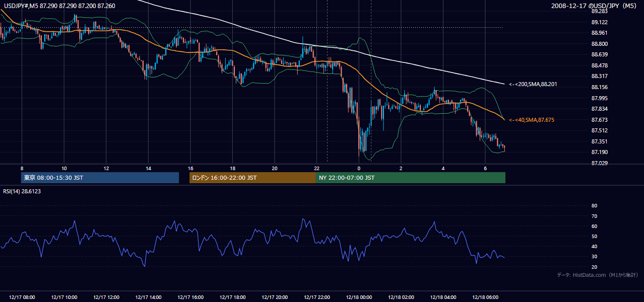Click price axis value 88.156
This screenshot has width=644, height=302.
pos(599,87)
